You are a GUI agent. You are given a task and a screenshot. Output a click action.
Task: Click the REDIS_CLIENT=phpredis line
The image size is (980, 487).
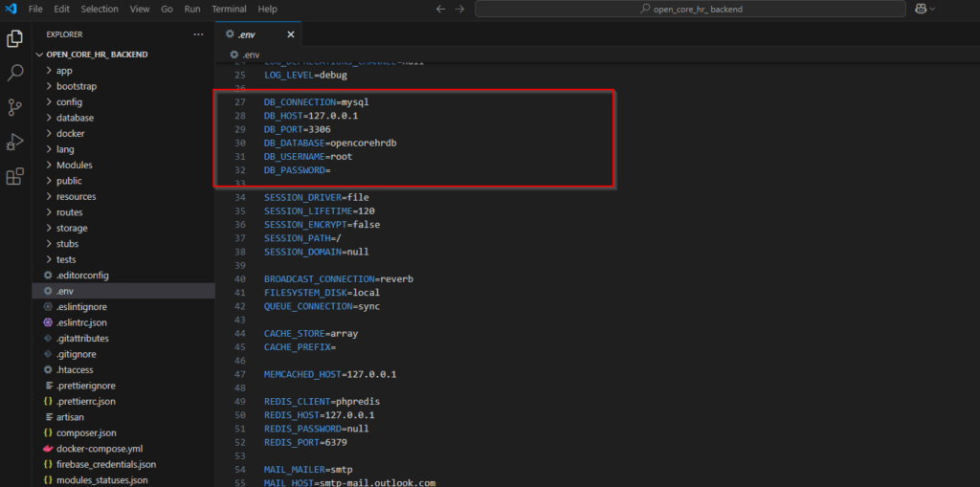[x=322, y=401]
